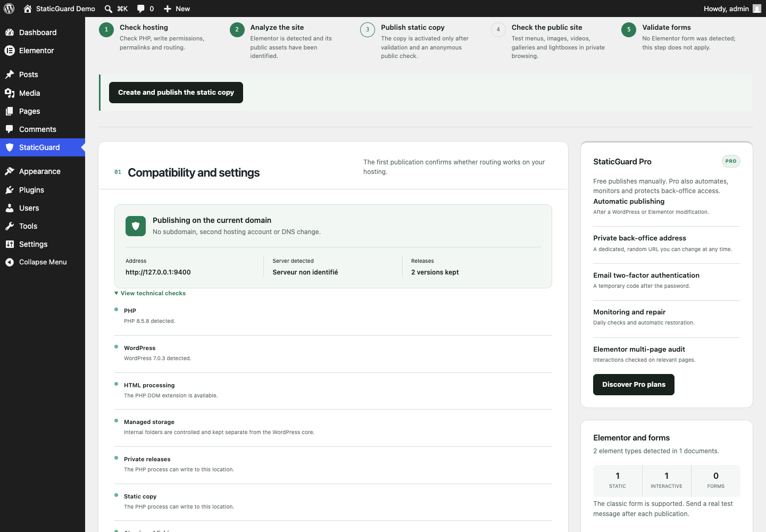This screenshot has width=766, height=532.
Task: Open the Tools menu item
Action: click(43, 226)
